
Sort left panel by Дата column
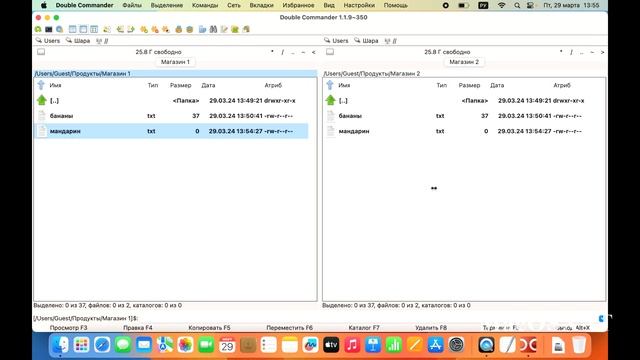tap(208, 85)
